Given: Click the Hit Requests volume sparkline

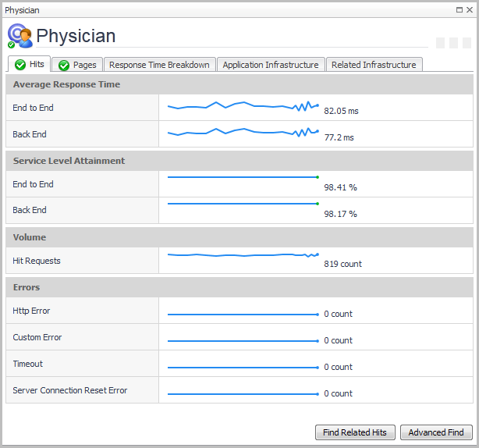Looking at the screenshot, I should pos(243,255).
